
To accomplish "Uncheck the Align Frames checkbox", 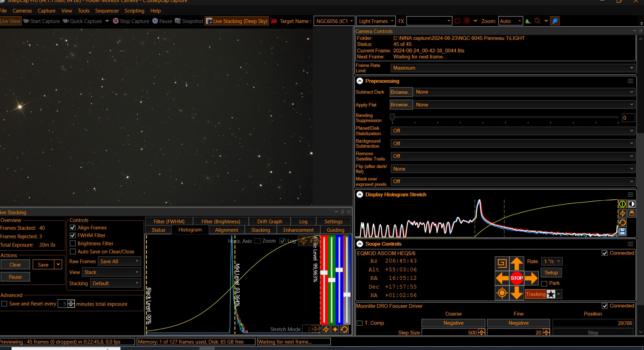I will point(73,228).
